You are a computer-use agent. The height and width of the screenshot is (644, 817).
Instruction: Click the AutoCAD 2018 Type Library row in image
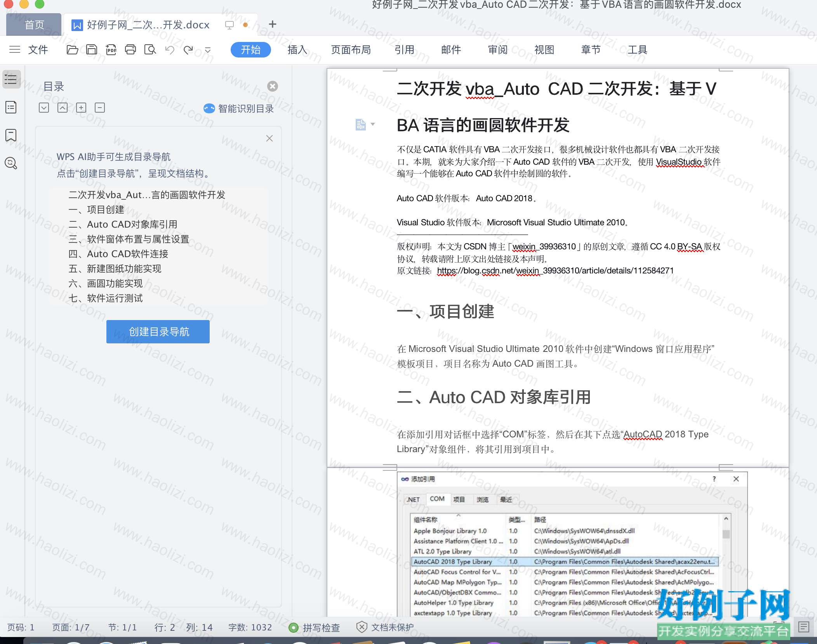click(565, 562)
